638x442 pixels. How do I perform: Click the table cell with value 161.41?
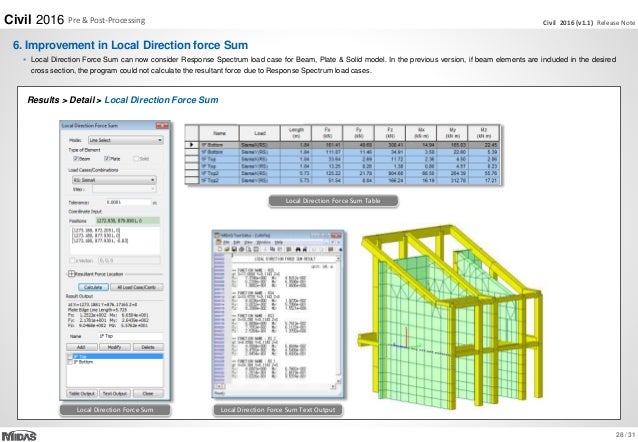(x=327, y=144)
